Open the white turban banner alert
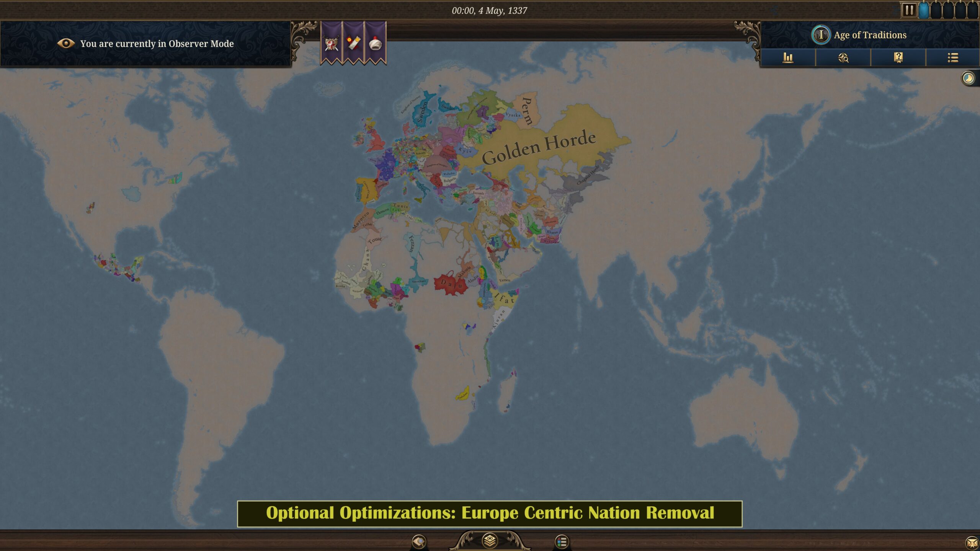The width and height of the screenshot is (980, 551). [376, 43]
